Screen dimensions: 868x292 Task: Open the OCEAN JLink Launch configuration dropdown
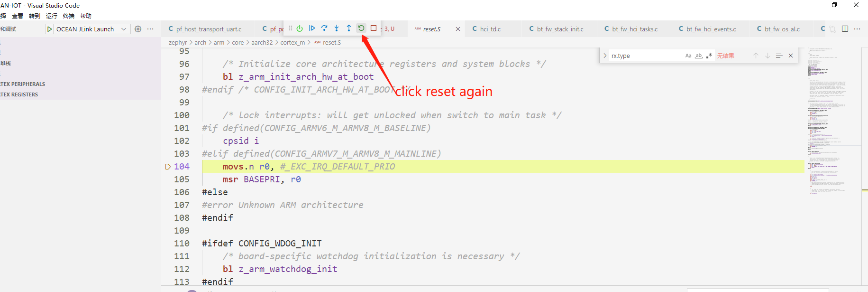(x=87, y=29)
